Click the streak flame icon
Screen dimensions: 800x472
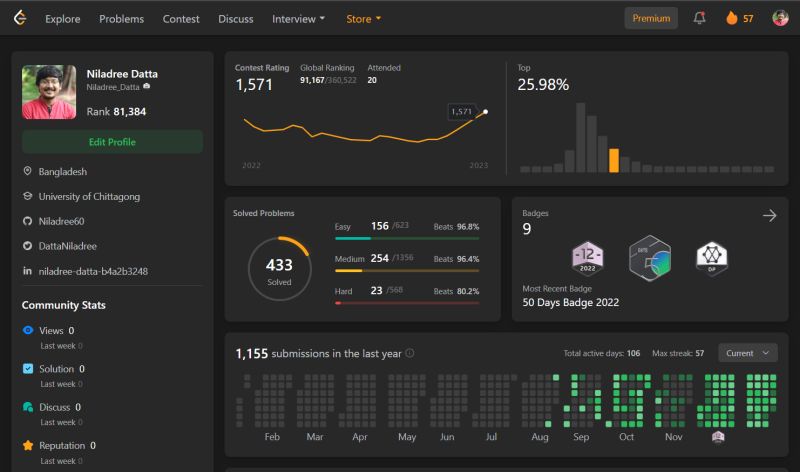tap(732, 18)
